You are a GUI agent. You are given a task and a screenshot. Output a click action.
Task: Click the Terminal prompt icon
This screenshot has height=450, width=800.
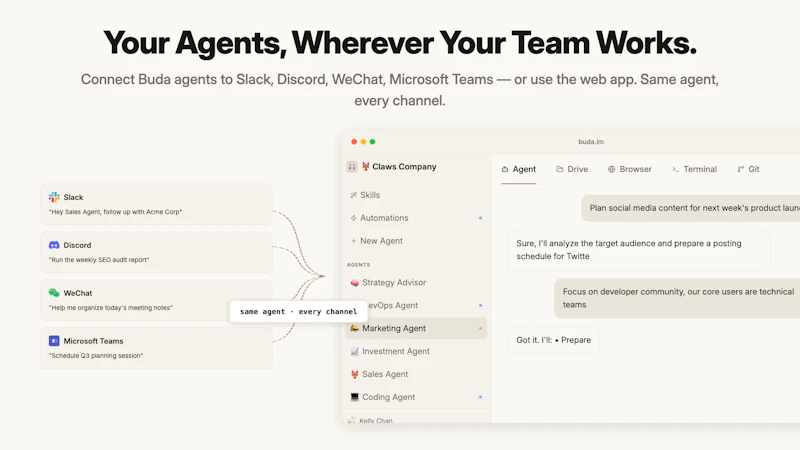pos(676,169)
